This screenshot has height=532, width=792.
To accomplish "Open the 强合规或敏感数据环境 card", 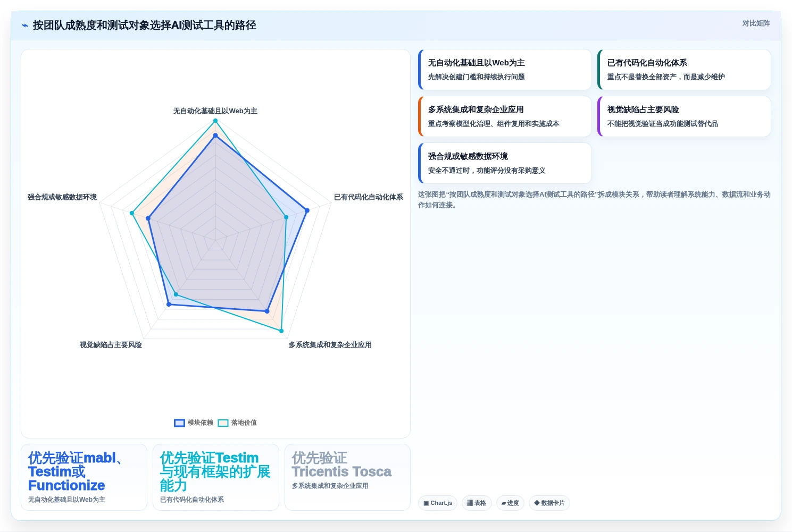I will [x=505, y=163].
